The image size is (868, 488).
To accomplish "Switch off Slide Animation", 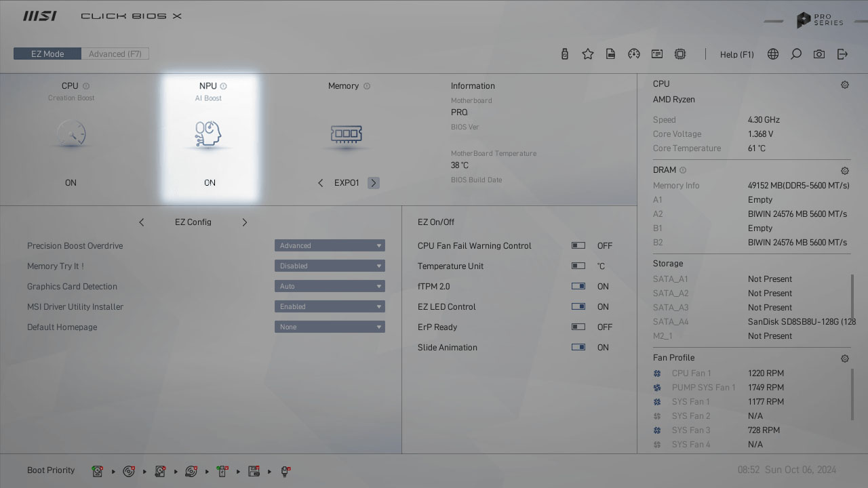I will 578,348.
